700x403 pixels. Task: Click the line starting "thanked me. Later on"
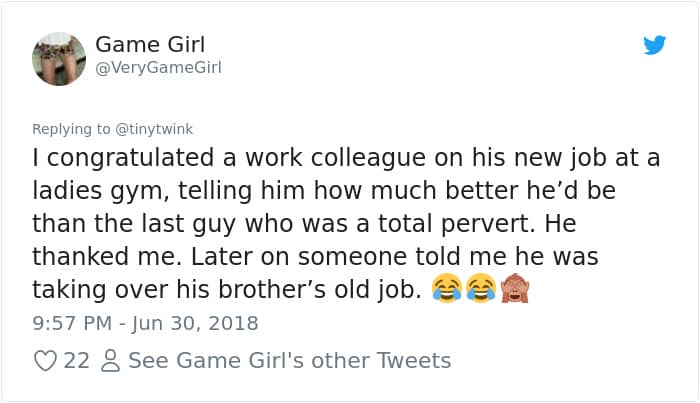click(315, 257)
